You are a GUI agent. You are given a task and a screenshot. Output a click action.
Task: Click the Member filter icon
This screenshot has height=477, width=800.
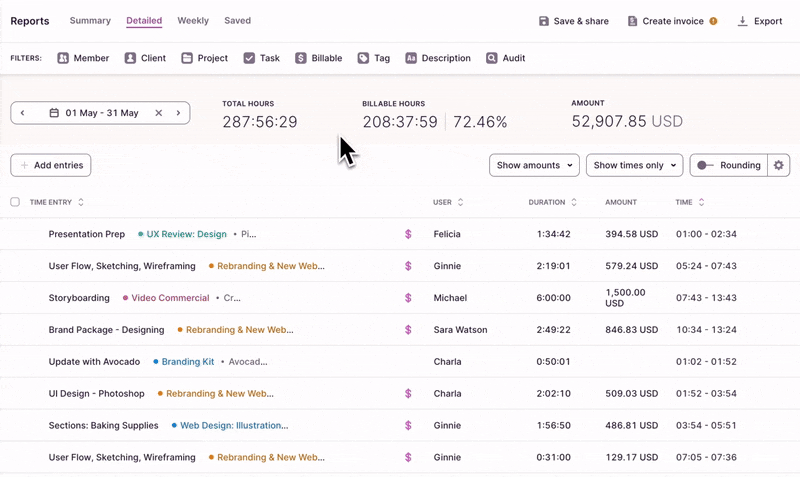coord(63,58)
